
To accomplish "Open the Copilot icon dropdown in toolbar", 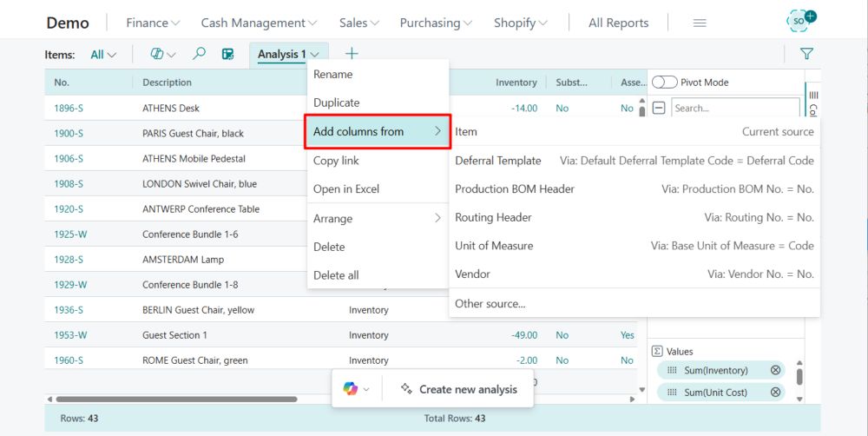I will [163, 54].
